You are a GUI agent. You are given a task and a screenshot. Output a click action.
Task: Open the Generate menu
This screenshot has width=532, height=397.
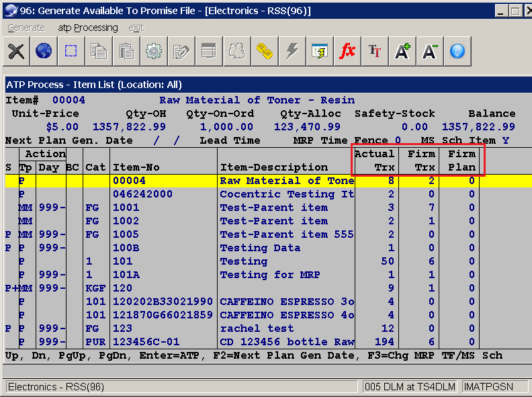pyautogui.click(x=26, y=28)
